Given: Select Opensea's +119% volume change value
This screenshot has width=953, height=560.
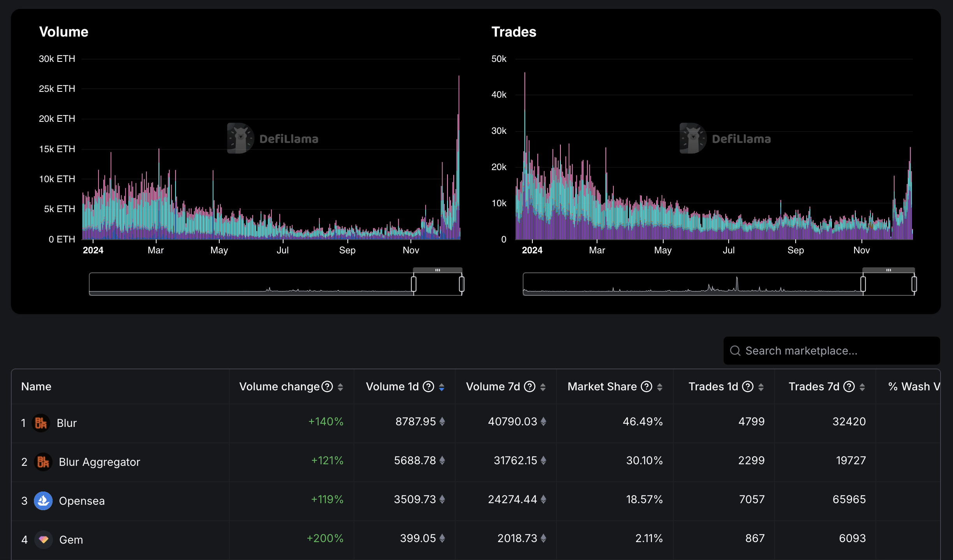Looking at the screenshot, I should tap(327, 499).
